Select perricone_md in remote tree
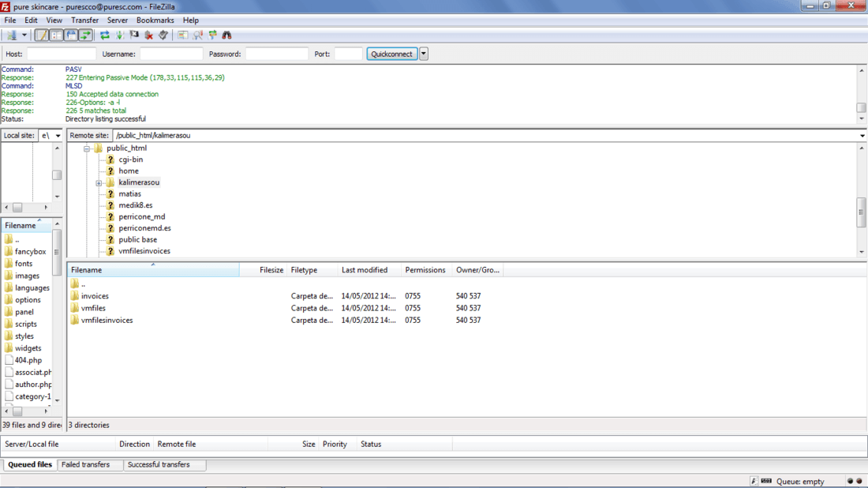The width and height of the screenshot is (868, 488). (x=142, y=217)
